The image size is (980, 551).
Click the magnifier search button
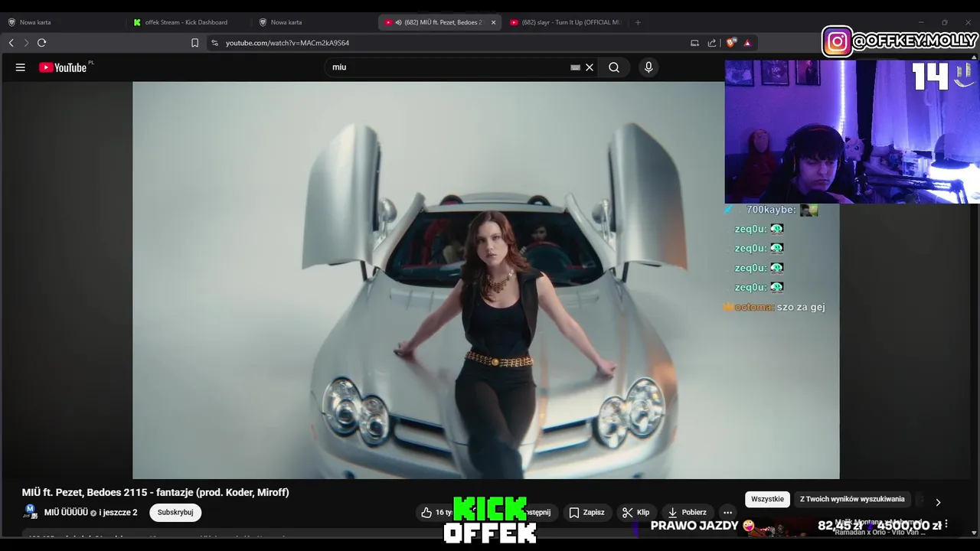pyautogui.click(x=614, y=67)
